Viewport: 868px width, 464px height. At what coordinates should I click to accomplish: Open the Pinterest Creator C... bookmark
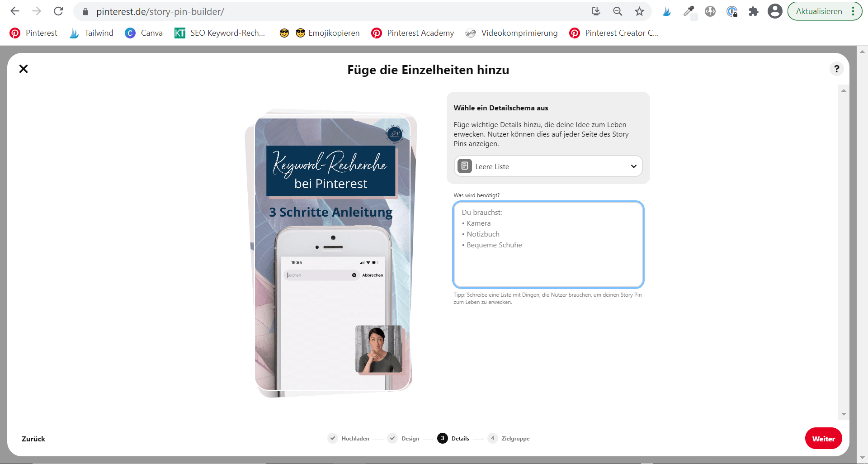(x=614, y=33)
